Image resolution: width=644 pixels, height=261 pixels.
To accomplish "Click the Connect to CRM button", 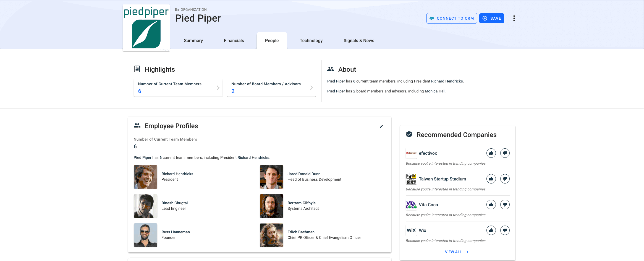I will 452,18.
